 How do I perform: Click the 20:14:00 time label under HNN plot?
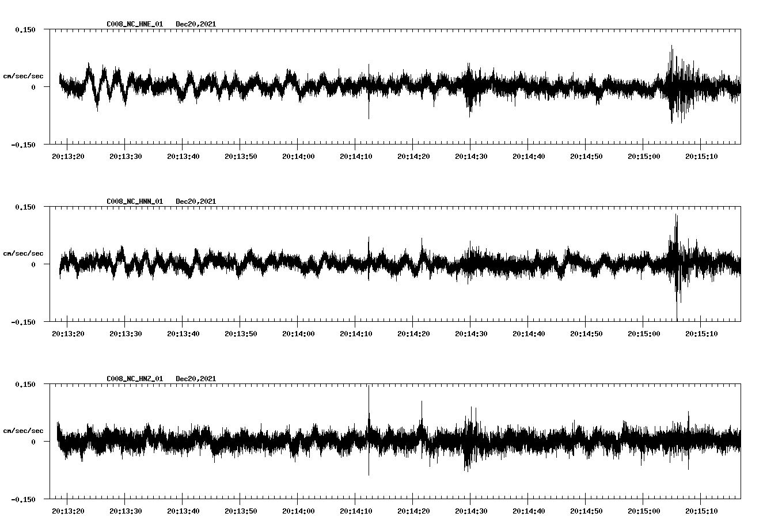click(x=298, y=334)
